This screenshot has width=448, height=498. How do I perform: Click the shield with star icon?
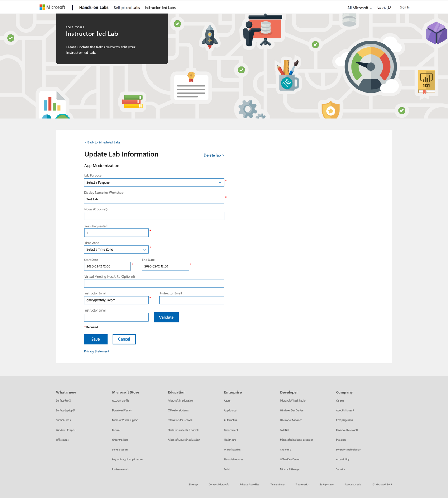click(x=330, y=110)
